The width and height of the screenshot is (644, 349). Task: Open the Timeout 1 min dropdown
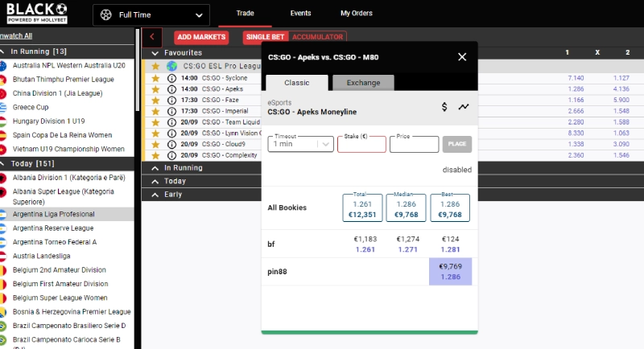pos(300,144)
